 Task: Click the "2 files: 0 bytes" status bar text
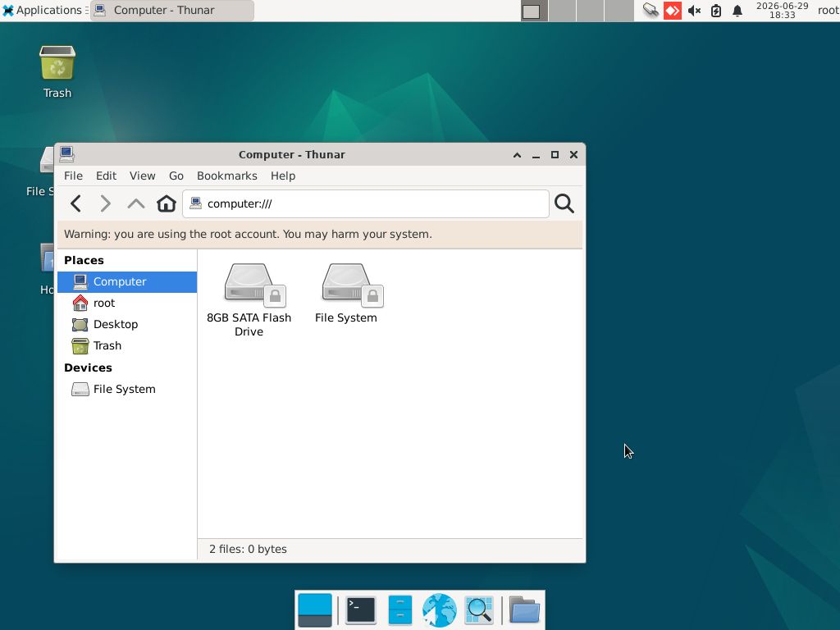click(x=248, y=549)
